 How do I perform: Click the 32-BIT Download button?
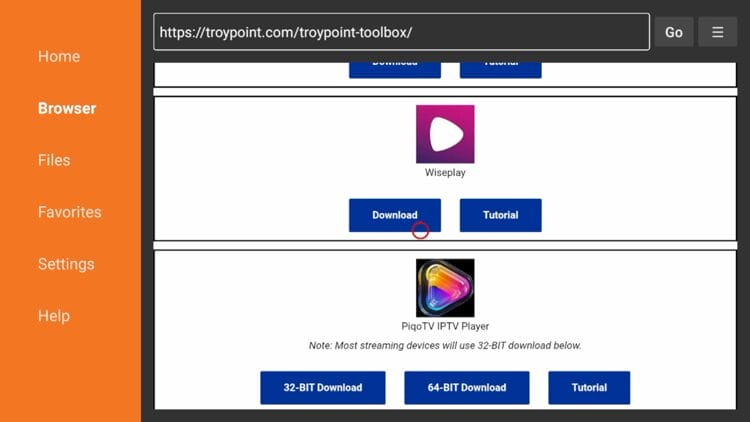click(x=322, y=387)
